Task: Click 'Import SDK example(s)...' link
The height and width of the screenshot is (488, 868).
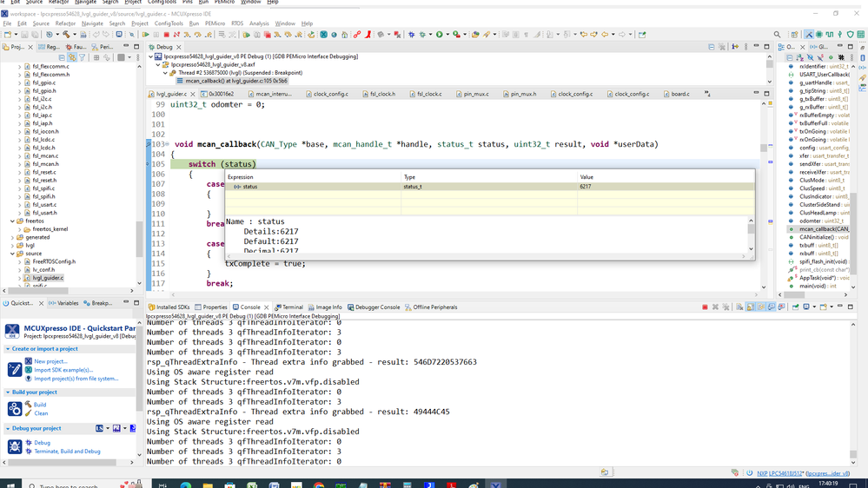Action: [x=63, y=370]
